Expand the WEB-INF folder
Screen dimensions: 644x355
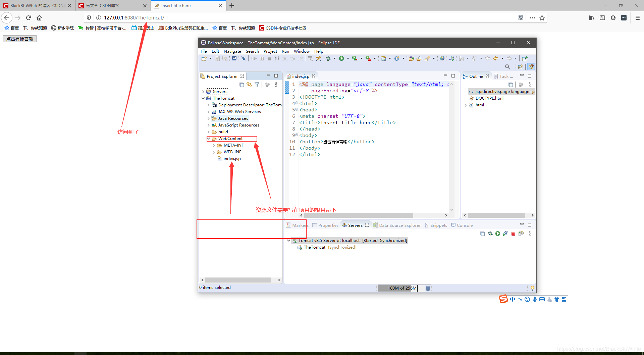[x=214, y=152]
